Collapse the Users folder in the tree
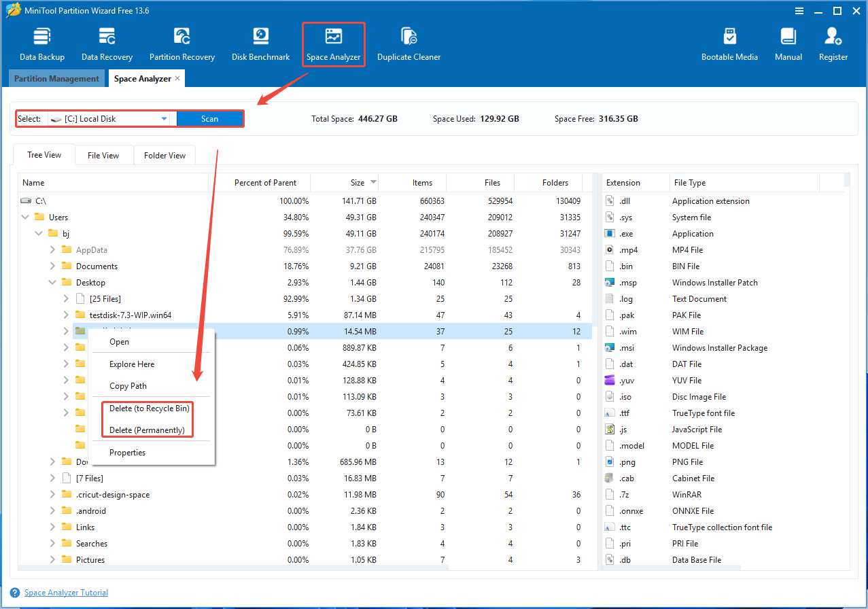Screen dimensions: 868x609 click(x=24, y=217)
